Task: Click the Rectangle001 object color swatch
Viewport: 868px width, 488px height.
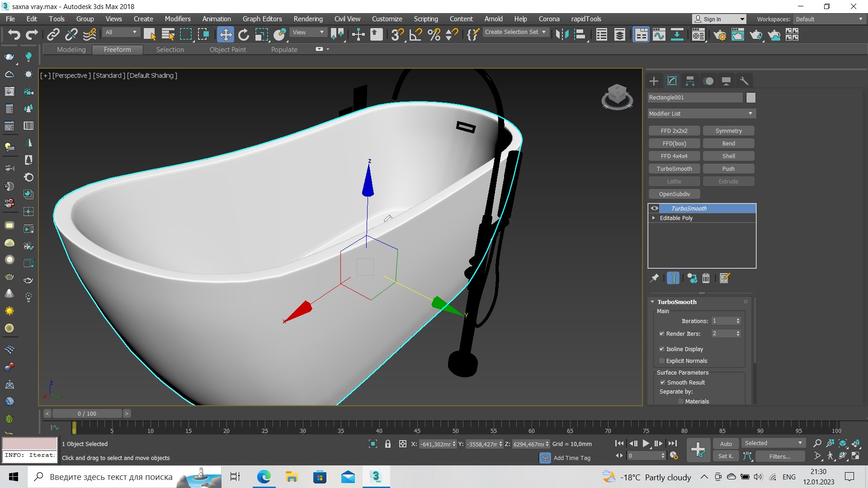Action: [x=751, y=98]
